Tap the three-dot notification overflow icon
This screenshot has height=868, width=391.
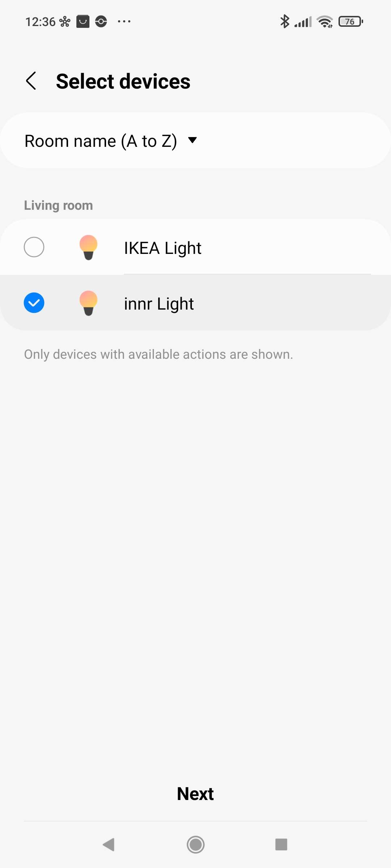pos(124,22)
